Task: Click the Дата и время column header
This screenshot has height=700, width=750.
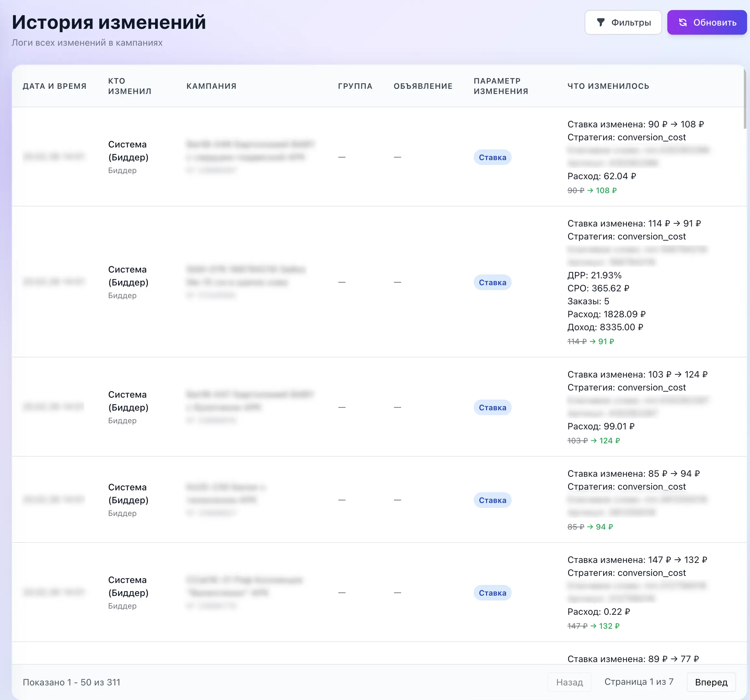Action: click(x=55, y=86)
